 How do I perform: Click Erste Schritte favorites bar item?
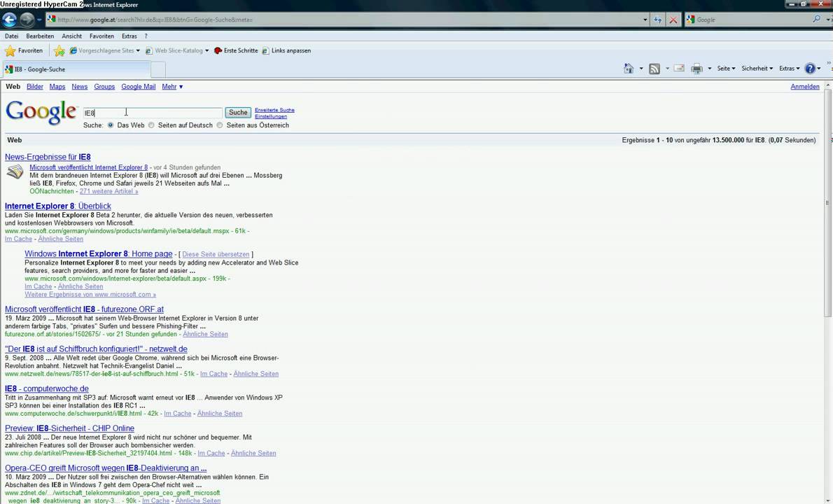[235, 50]
